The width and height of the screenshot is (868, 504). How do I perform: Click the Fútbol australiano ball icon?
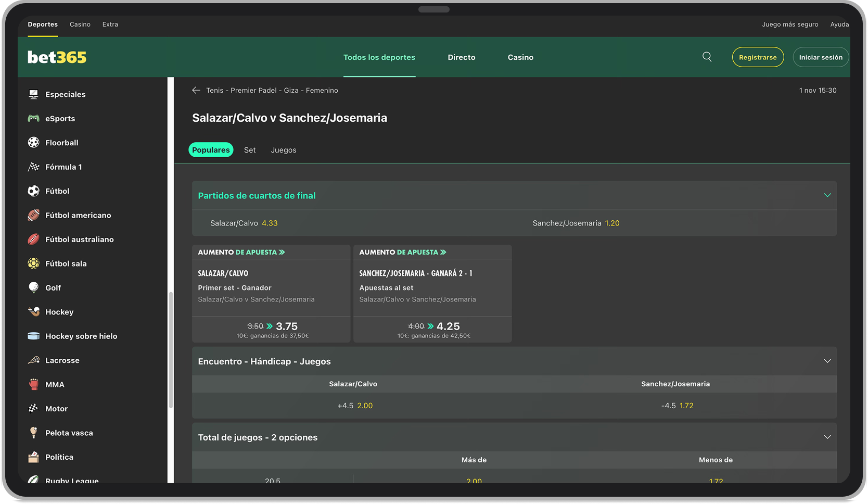click(x=33, y=240)
